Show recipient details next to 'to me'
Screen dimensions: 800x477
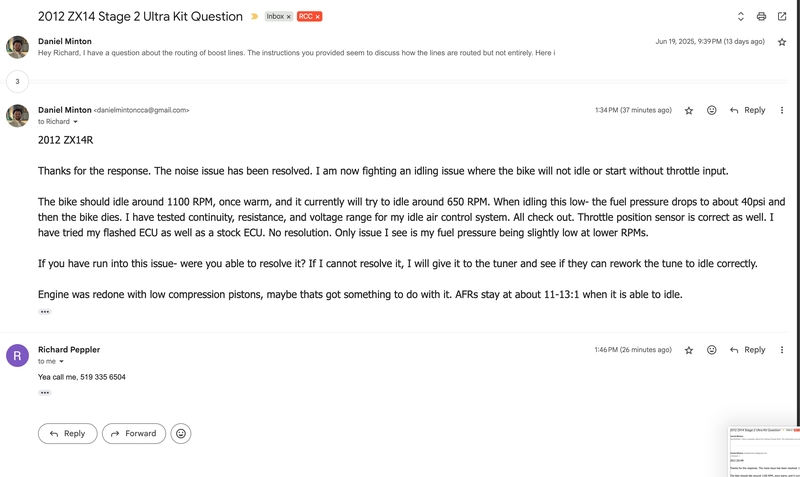point(61,362)
